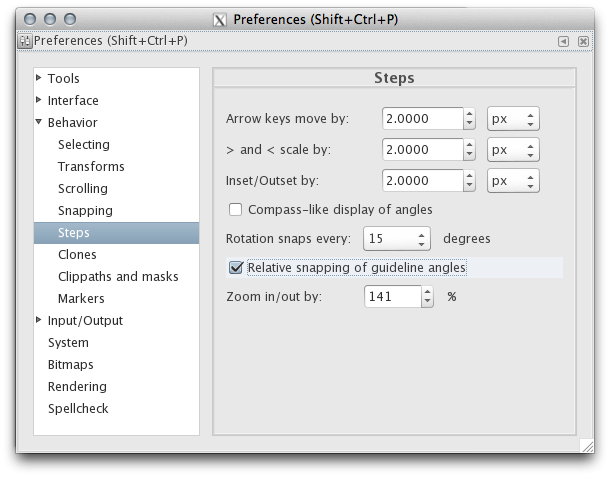
Task: Increase the Inset/Outset by value
Action: (469, 176)
